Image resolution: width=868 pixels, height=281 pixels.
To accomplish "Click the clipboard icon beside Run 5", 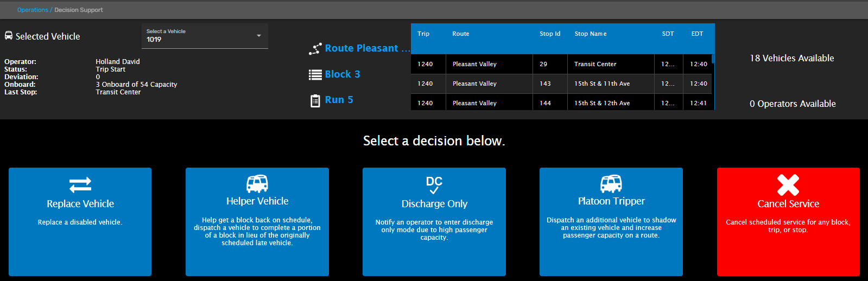I will [x=315, y=101].
